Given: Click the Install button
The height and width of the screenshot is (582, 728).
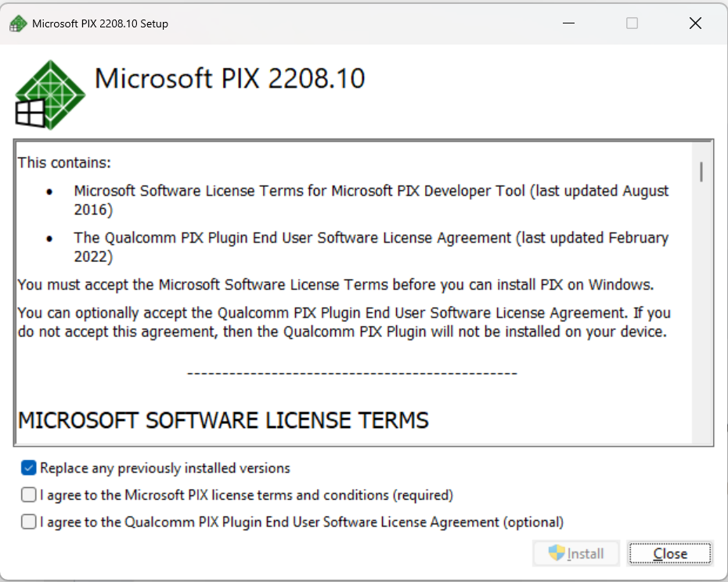Looking at the screenshot, I should click(576, 553).
